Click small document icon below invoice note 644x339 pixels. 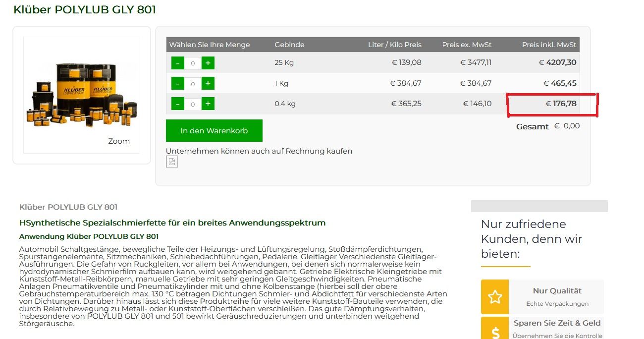pyautogui.click(x=171, y=162)
